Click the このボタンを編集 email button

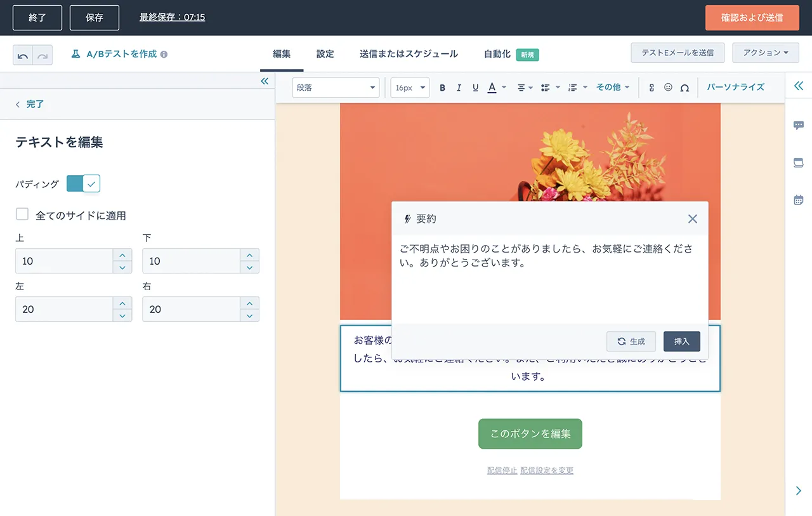(530, 434)
